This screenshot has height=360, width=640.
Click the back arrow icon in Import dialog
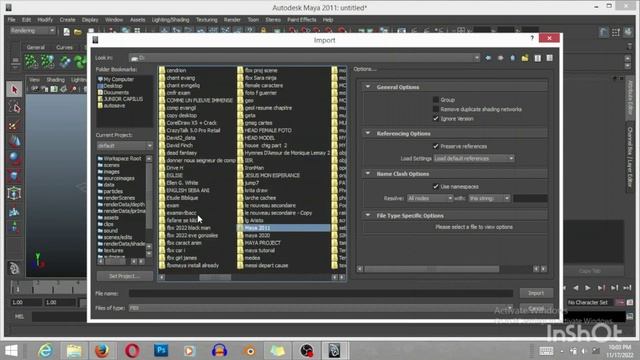pyautogui.click(x=488, y=58)
